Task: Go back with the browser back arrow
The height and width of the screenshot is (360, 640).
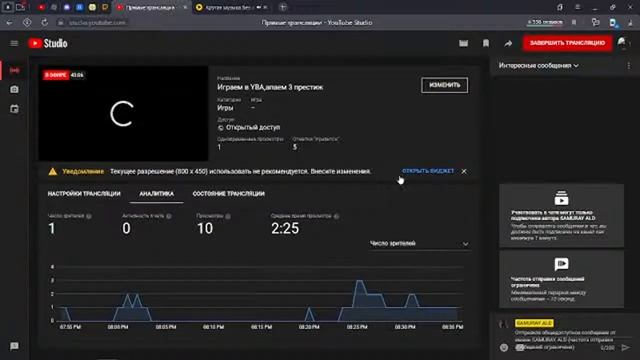Action: [x=9, y=23]
